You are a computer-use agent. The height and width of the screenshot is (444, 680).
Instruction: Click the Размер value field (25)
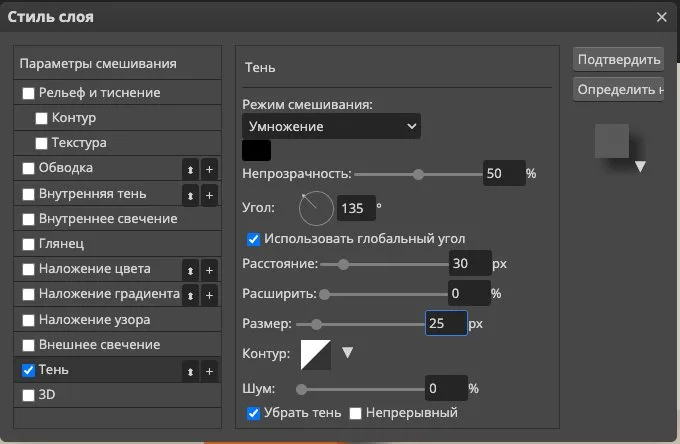[x=446, y=323]
